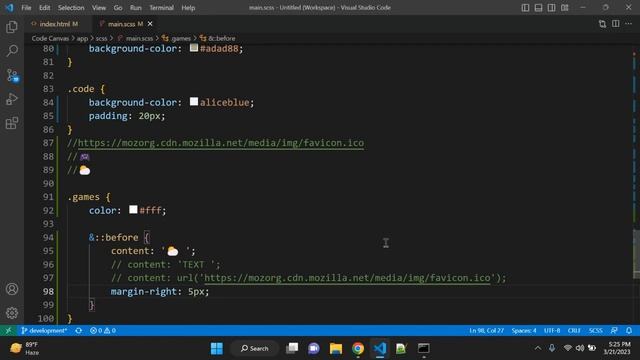Click the Code Canvas breadcrumb
The height and width of the screenshot is (360, 640).
coord(50,38)
